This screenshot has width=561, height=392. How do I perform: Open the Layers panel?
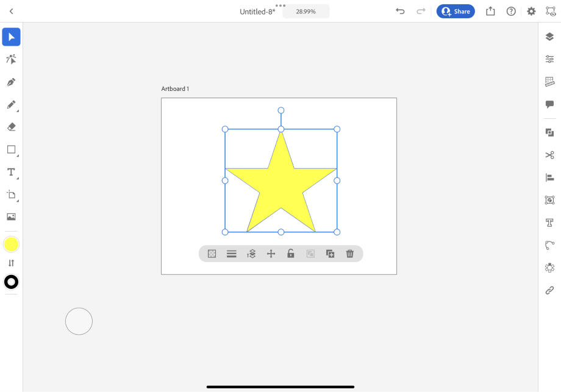click(x=549, y=37)
